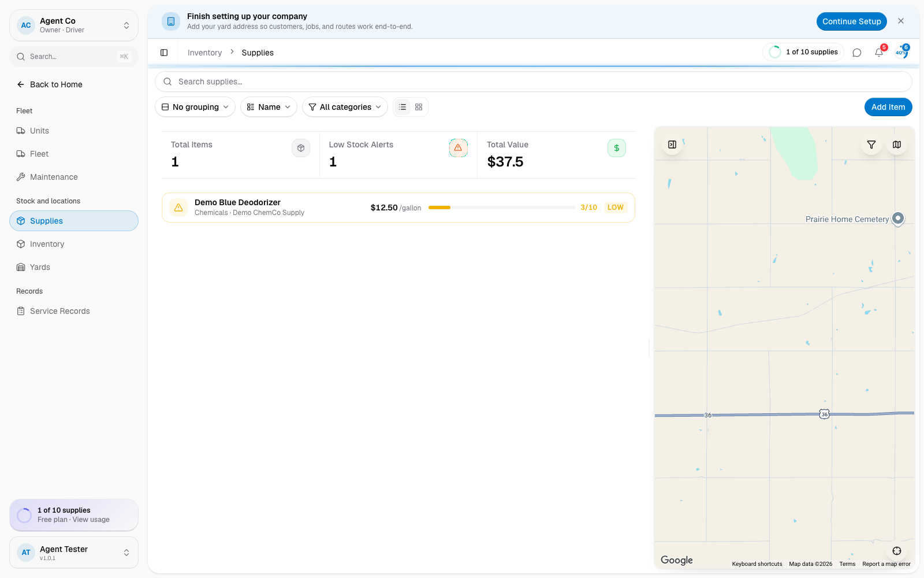Click the Prairie Home Cemetery map pin
The image size is (924, 578).
pos(898,218)
